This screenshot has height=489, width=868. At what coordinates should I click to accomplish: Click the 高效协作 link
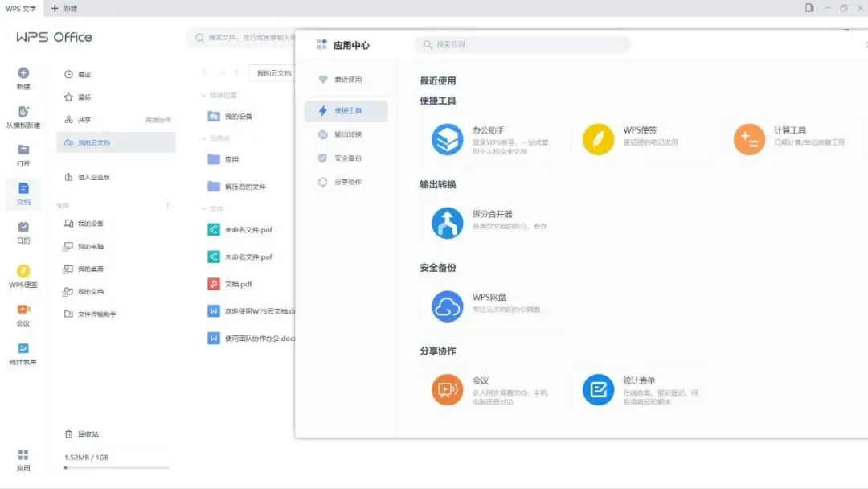coord(158,120)
